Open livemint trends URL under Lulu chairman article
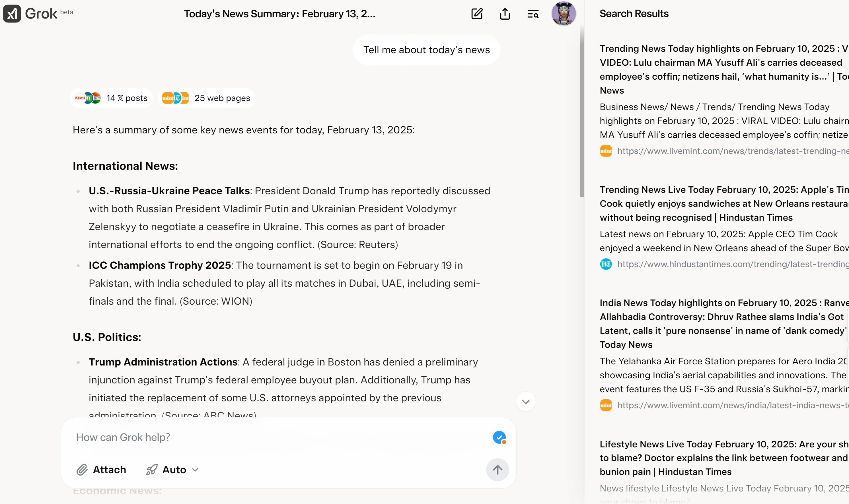Screen dimensions: 849x504 pyautogui.click(x=733, y=151)
